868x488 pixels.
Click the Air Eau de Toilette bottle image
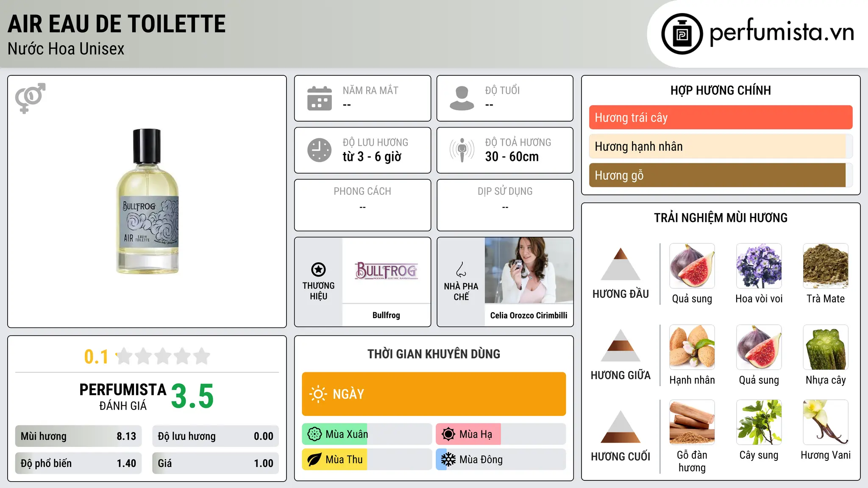(147, 201)
